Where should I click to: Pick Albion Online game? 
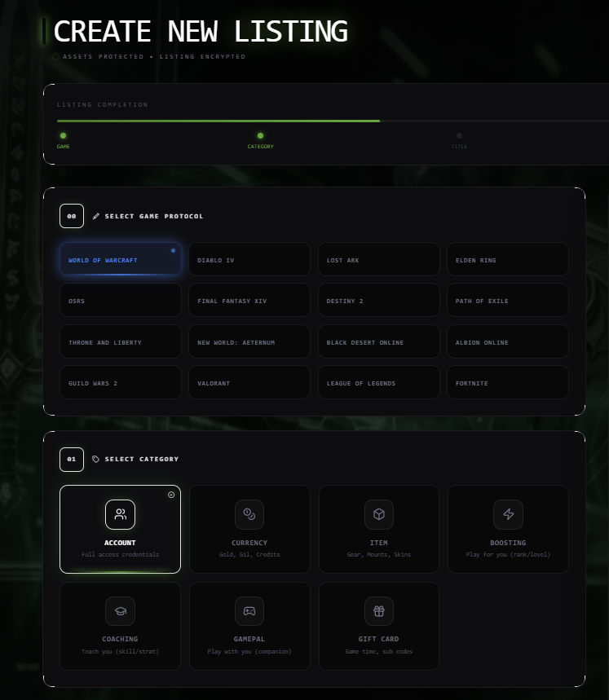pos(508,341)
